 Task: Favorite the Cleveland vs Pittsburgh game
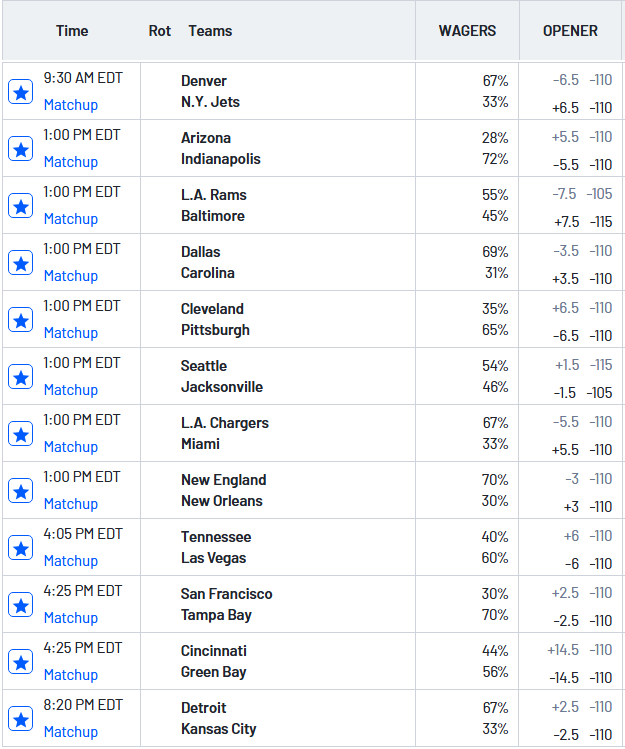click(x=20, y=320)
